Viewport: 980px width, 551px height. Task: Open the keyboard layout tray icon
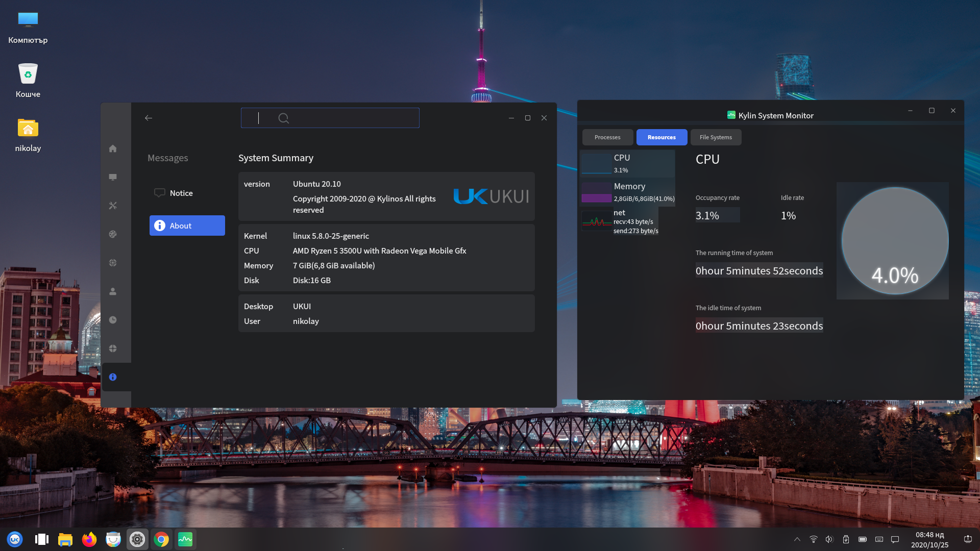click(879, 539)
